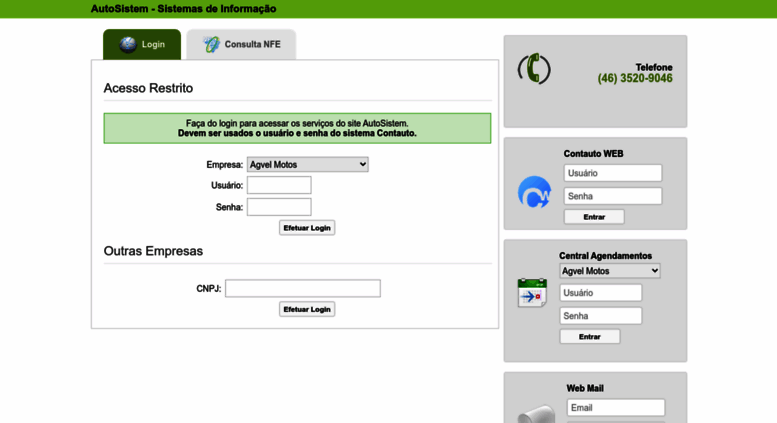
Task: Click Efetuar Login below the CNPJ field
Action: (307, 309)
